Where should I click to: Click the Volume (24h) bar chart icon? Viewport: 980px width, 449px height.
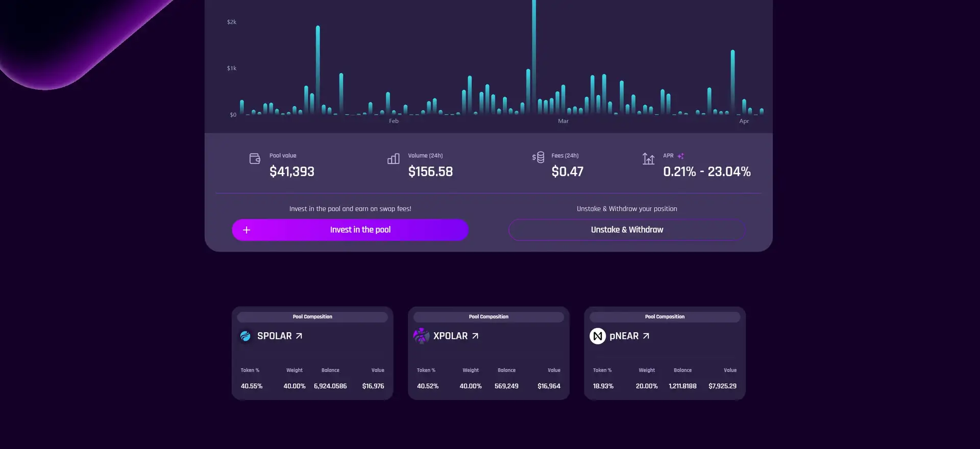coord(393,159)
